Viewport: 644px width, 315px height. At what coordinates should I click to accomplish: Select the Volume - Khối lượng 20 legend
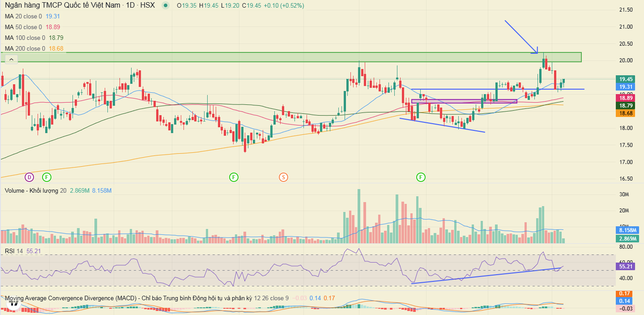click(35, 190)
